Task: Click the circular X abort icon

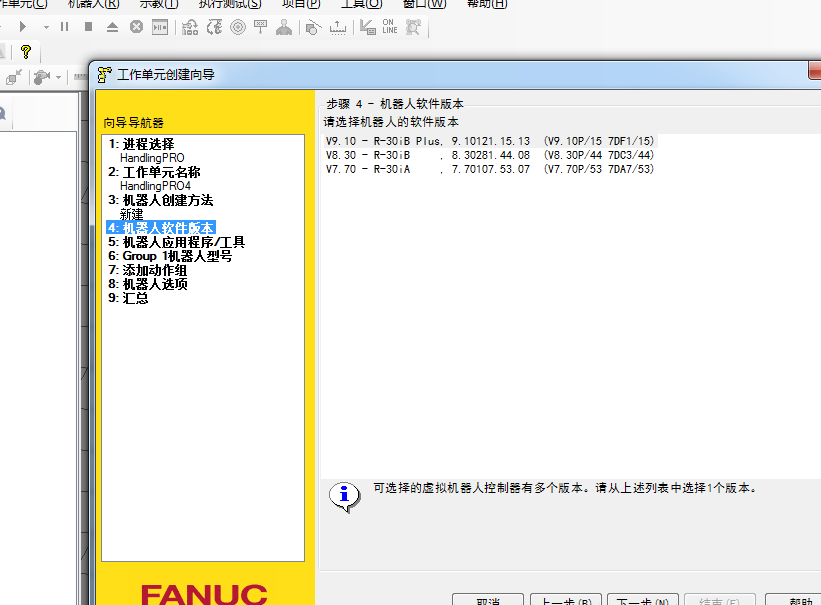Action: point(136,27)
